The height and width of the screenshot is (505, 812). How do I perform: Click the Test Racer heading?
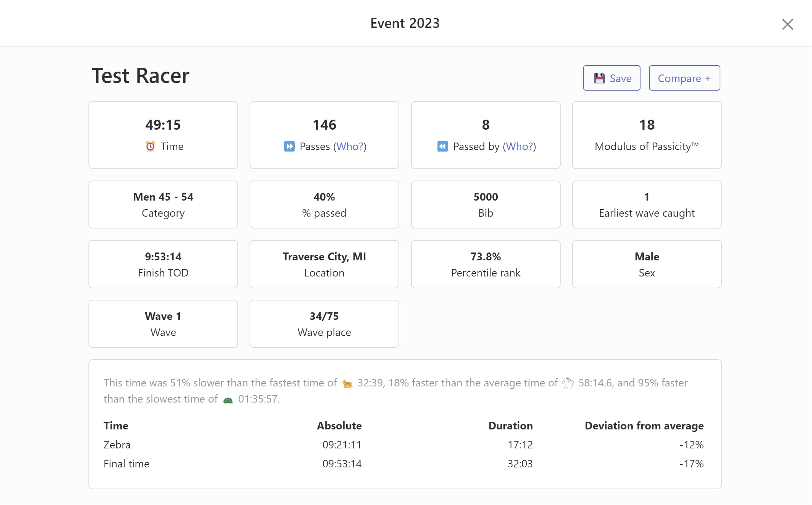click(x=140, y=75)
